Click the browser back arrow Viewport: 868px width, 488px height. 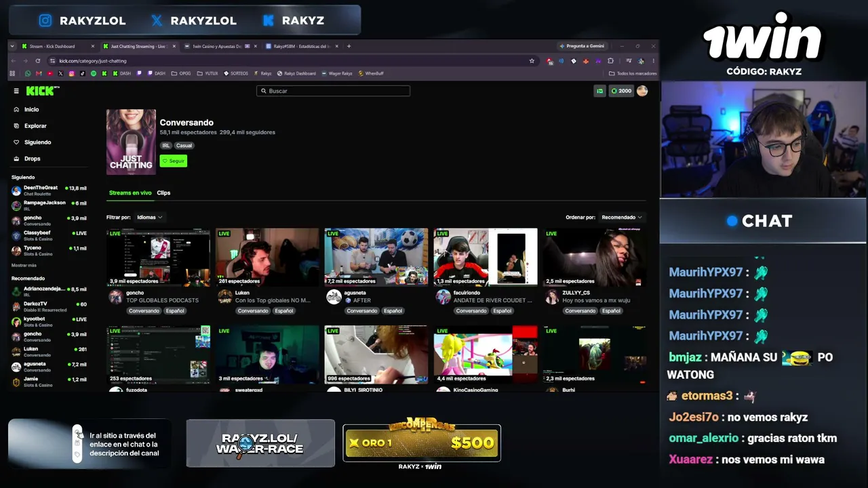coord(14,61)
